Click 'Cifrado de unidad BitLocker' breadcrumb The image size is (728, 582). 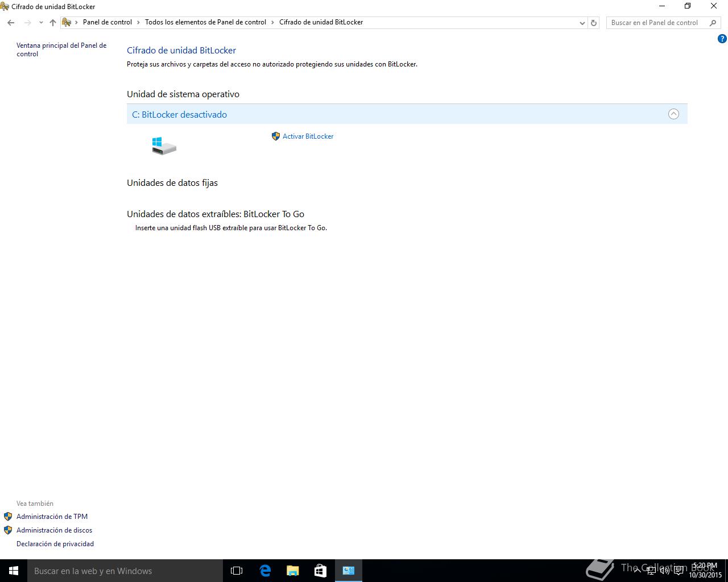[321, 22]
